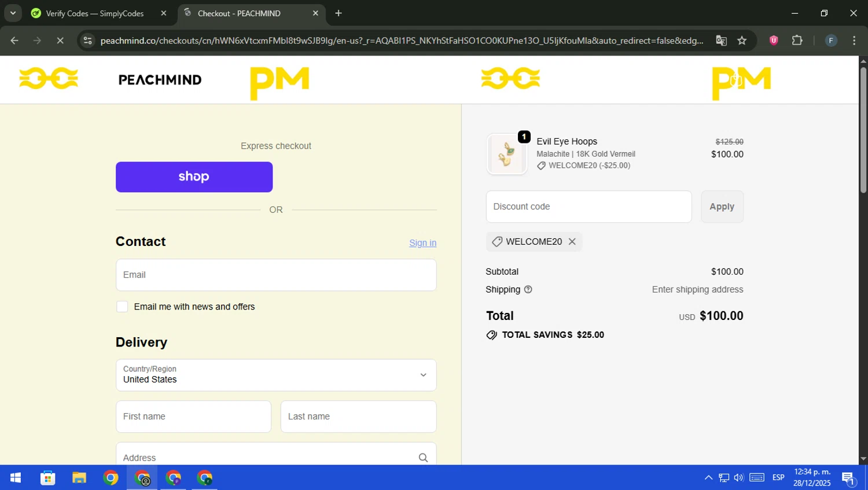868x490 pixels.
Task: Open the tab search dropdown in Chrome
Action: click(x=13, y=13)
